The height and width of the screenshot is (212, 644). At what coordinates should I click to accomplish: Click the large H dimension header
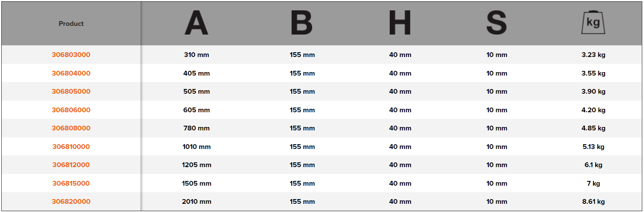pos(400,23)
